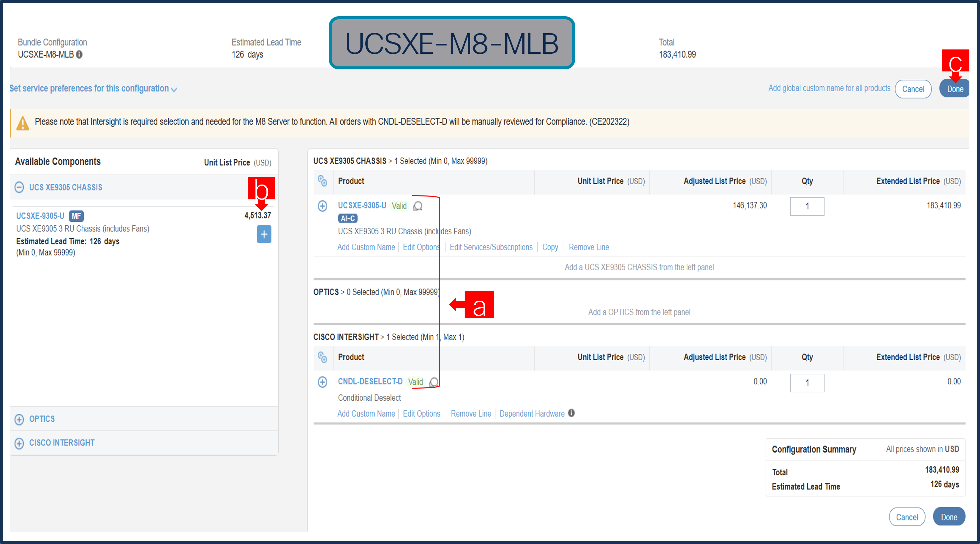Collapse the UCS XE9305 CHASSIS component section
This screenshot has width=980, height=544.
click(x=19, y=187)
